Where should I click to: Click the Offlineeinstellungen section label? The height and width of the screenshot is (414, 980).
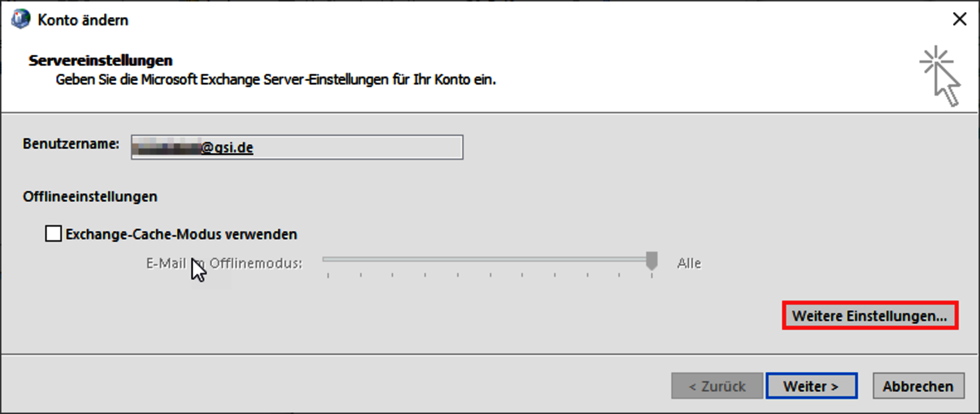tap(90, 197)
